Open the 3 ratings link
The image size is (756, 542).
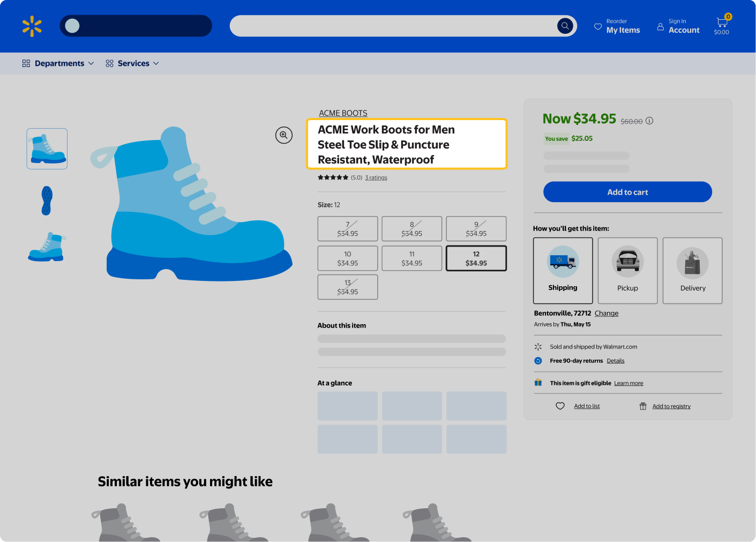pyautogui.click(x=376, y=177)
